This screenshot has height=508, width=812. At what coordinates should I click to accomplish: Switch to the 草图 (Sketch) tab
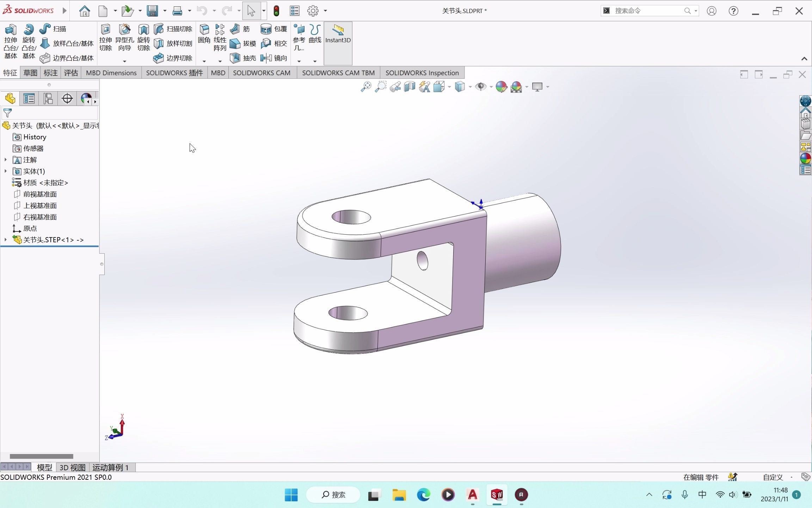30,72
